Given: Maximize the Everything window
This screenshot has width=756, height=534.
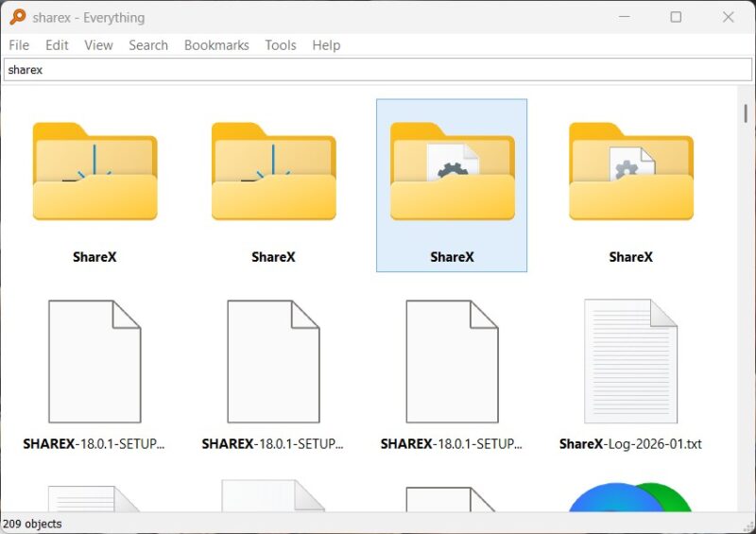Looking at the screenshot, I should click(676, 17).
